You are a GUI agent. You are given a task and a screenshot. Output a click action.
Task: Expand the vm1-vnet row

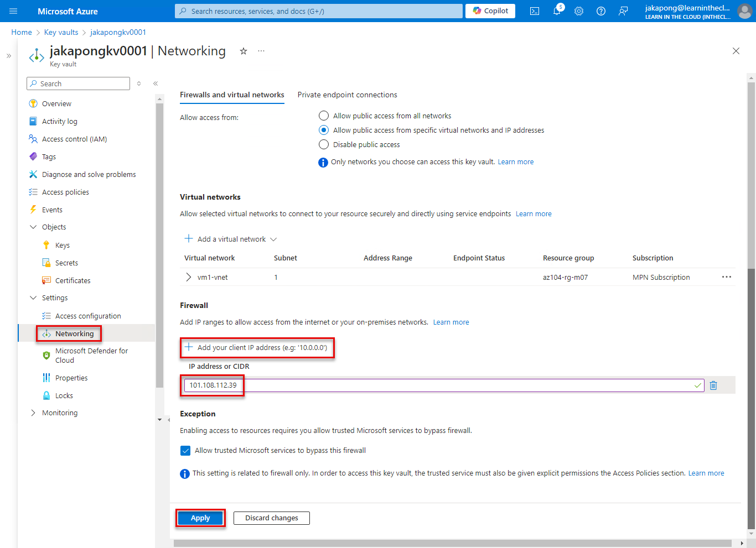pyautogui.click(x=189, y=277)
